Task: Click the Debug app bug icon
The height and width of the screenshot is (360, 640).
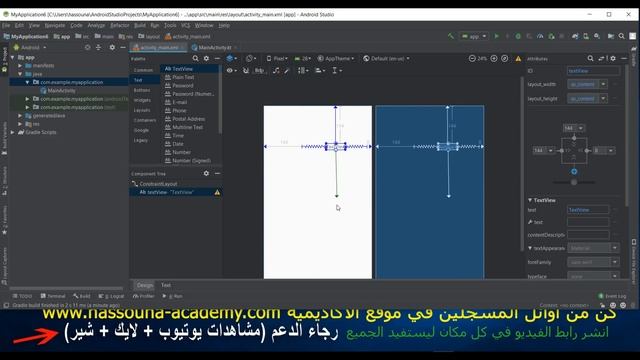Action: (518, 36)
